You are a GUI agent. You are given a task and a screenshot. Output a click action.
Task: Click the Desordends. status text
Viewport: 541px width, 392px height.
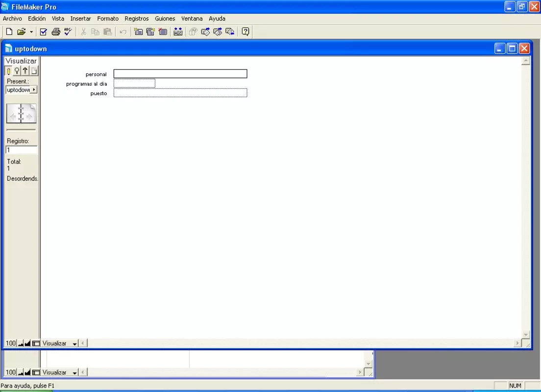click(23, 179)
